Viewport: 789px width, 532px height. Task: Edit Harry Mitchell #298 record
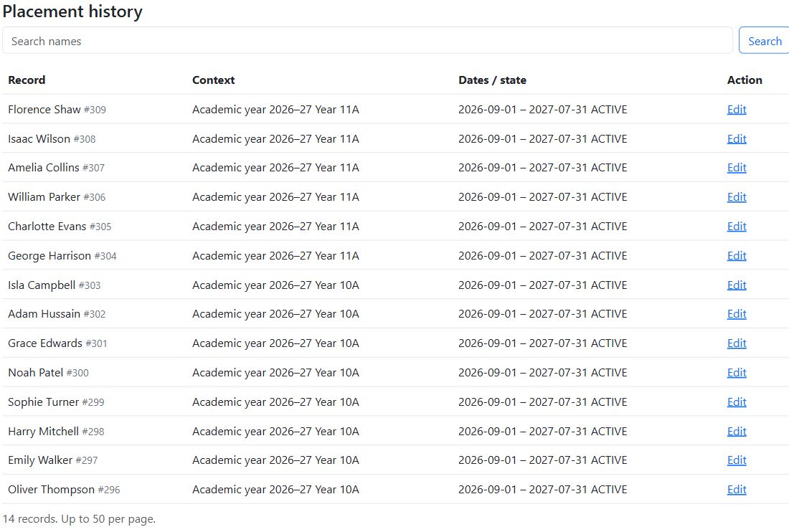[737, 431]
